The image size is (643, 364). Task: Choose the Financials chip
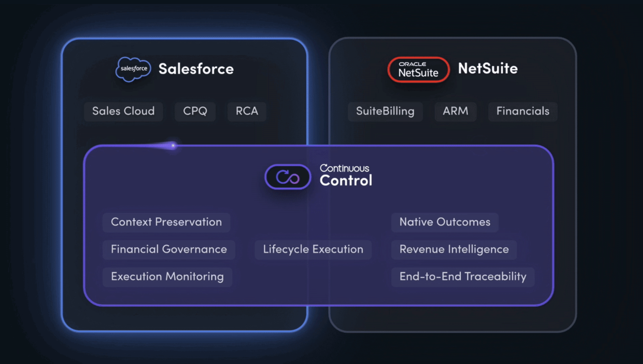point(522,111)
